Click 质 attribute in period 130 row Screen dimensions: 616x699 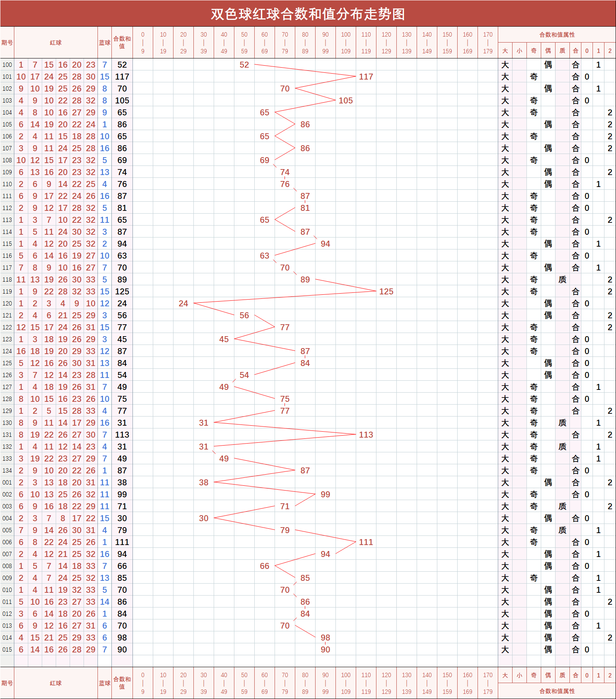point(562,423)
